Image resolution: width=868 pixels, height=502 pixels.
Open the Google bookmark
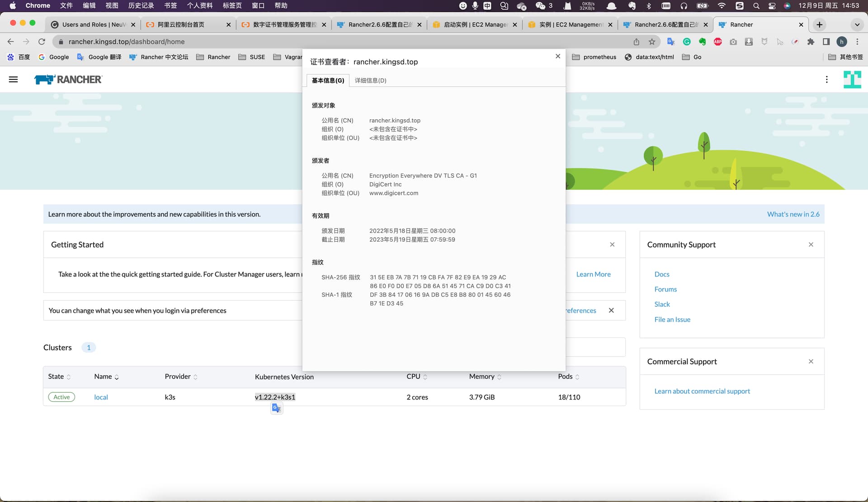coord(54,57)
